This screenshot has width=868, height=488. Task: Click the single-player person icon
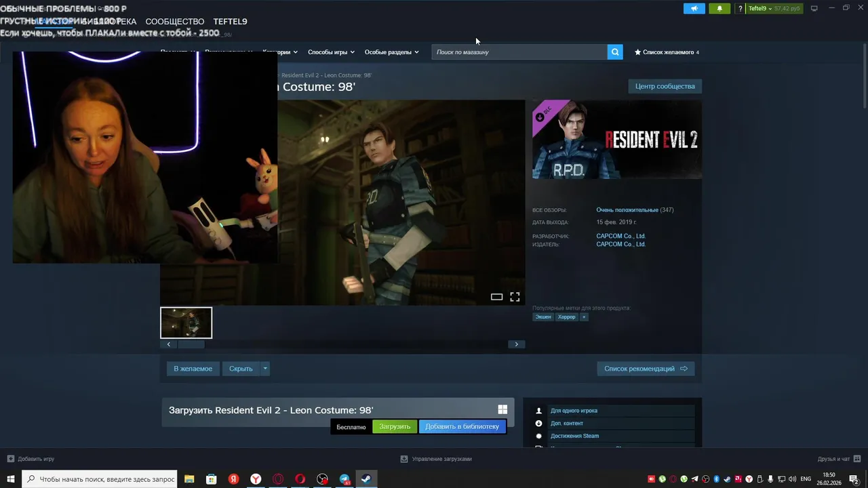tap(539, 411)
